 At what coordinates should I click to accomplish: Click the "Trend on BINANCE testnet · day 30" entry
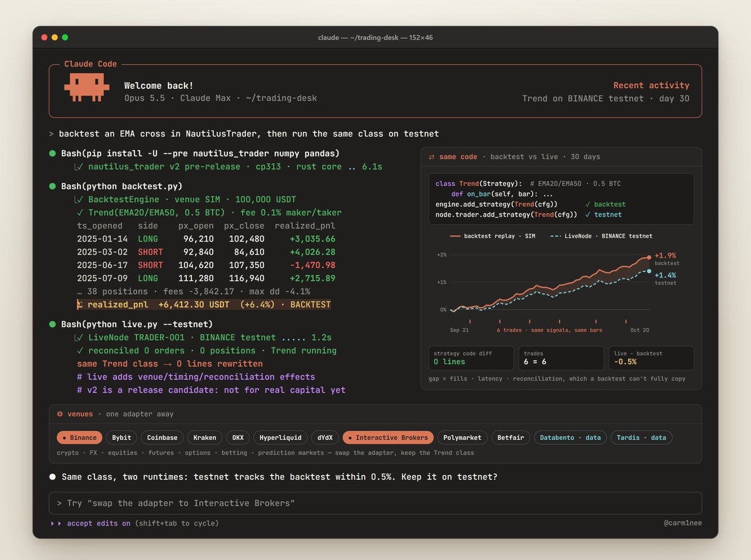click(x=606, y=98)
